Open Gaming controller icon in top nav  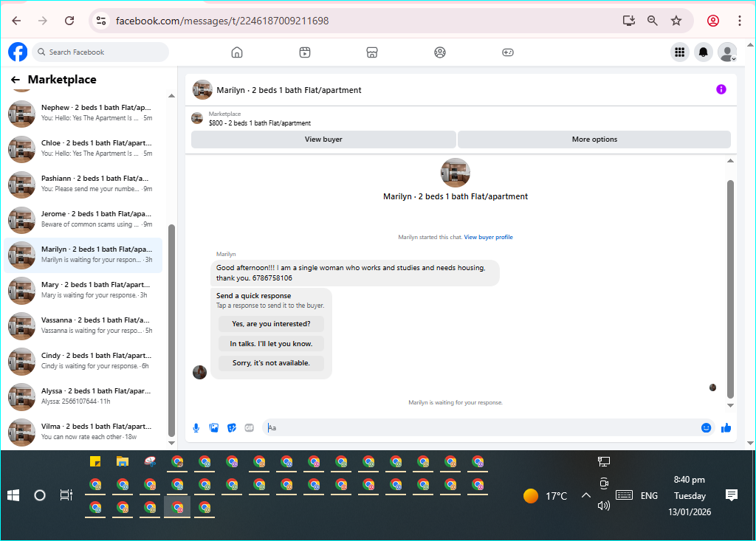click(508, 52)
